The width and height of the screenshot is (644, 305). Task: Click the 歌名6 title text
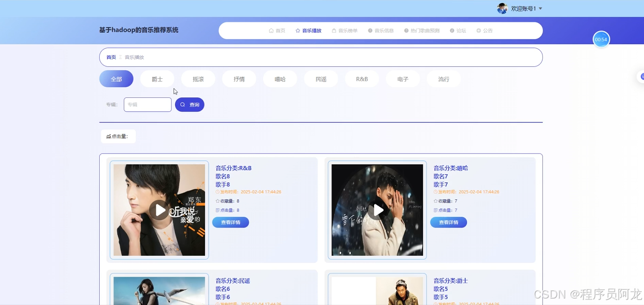pos(223,289)
